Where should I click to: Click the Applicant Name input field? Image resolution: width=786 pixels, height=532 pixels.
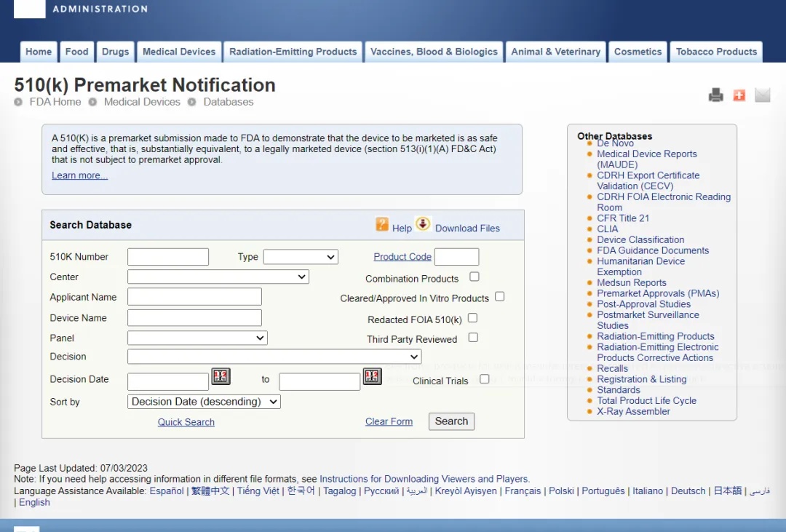pyautogui.click(x=194, y=297)
